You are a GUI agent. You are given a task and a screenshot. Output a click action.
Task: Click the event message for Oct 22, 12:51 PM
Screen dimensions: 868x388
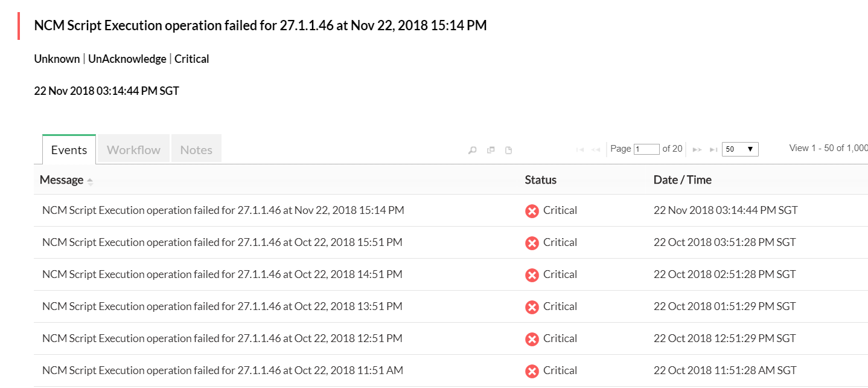pyautogui.click(x=222, y=338)
